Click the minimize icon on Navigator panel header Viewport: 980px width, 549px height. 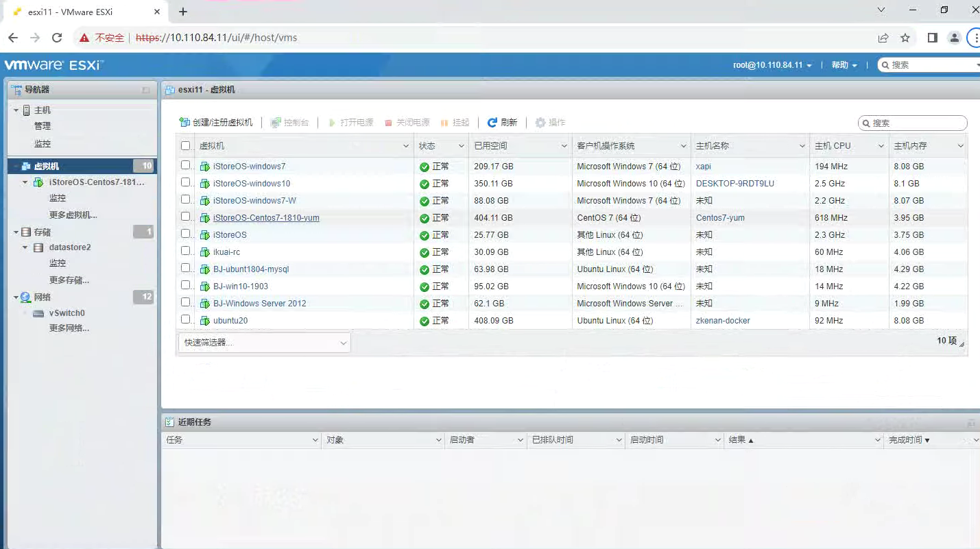[x=145, y=90]
